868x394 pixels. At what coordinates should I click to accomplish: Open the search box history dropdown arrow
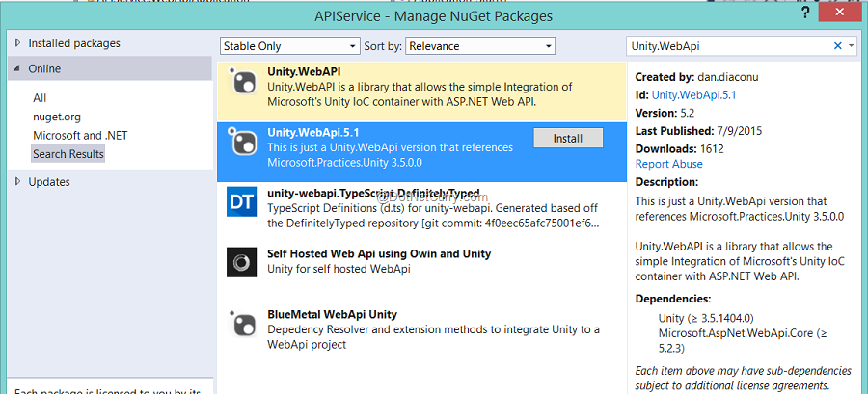point(851,46)
